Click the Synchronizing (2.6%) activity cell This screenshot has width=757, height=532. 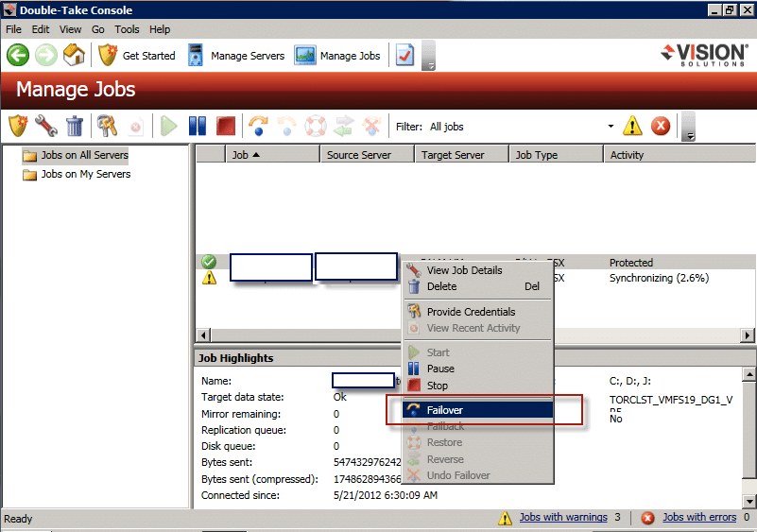[x=659, y=278]
